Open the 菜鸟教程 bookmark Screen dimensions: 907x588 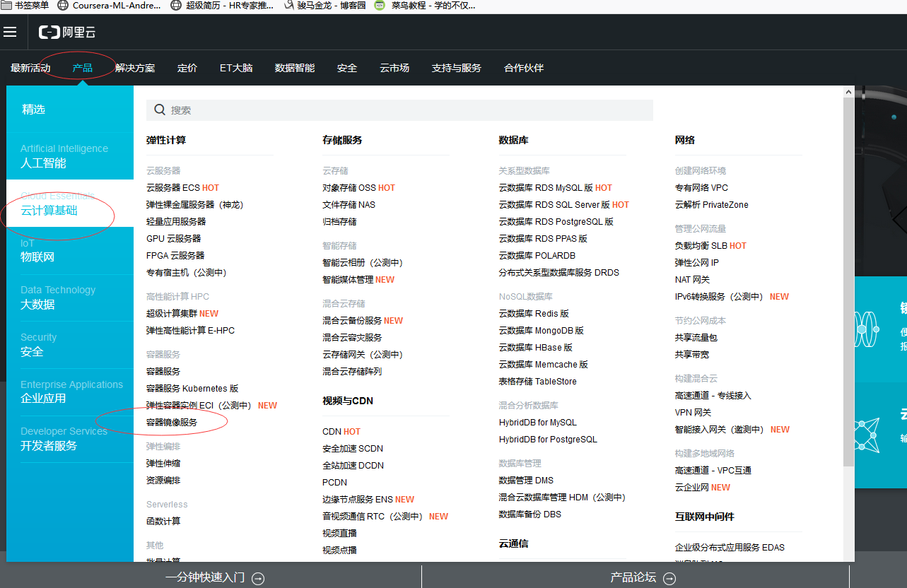425,5
